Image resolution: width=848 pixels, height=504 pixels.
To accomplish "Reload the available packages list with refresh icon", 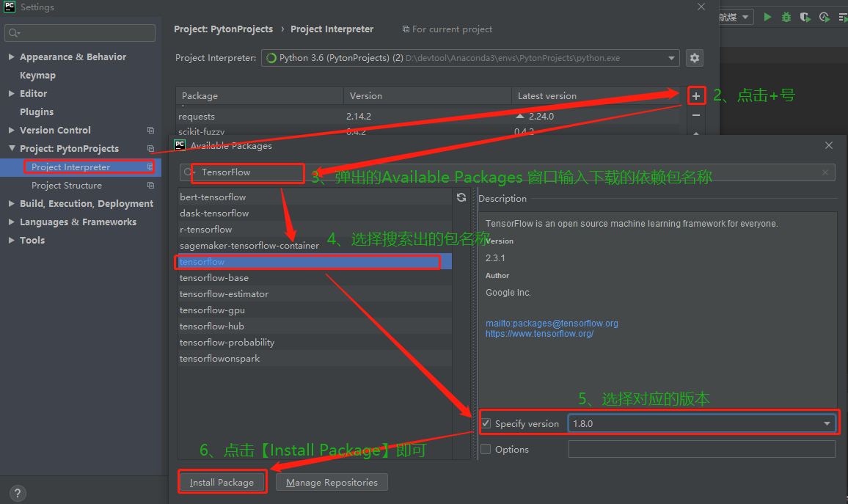I will tap(461, 197).
